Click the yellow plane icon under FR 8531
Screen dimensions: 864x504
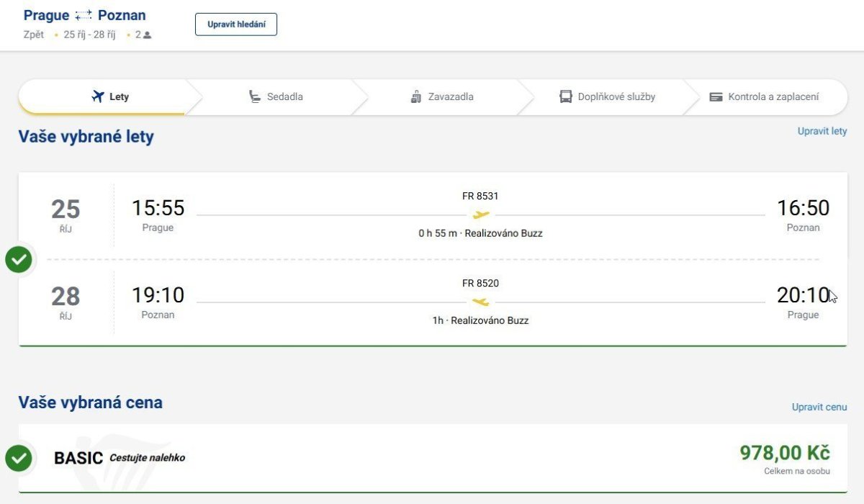[x=480, y=215]
